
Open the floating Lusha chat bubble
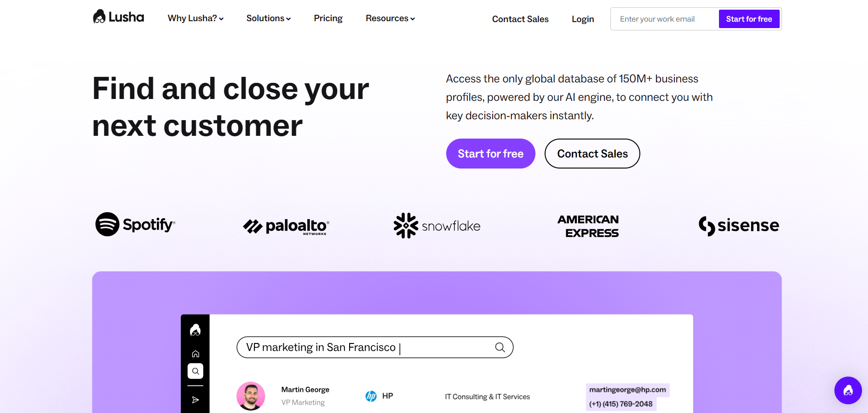tap(848, 390)
